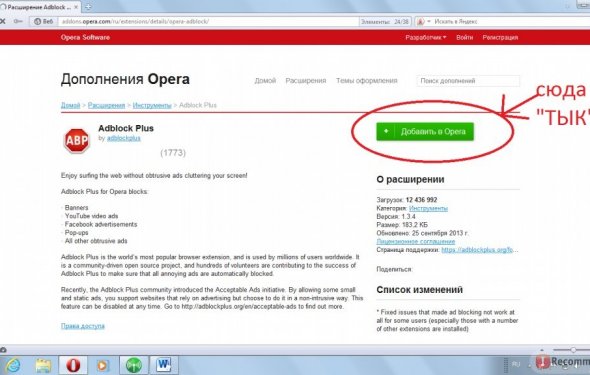This screenshot has width=590, height=375.
Task: Open Расширения in top navigation
Action: click(306, 80)
